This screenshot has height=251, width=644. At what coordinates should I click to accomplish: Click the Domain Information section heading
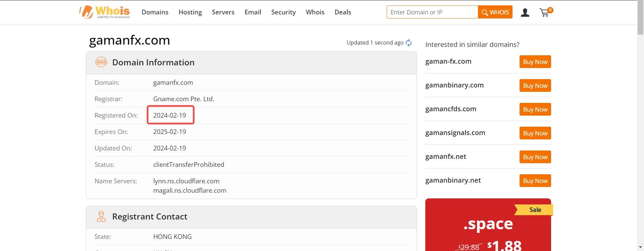click(153, 62)
